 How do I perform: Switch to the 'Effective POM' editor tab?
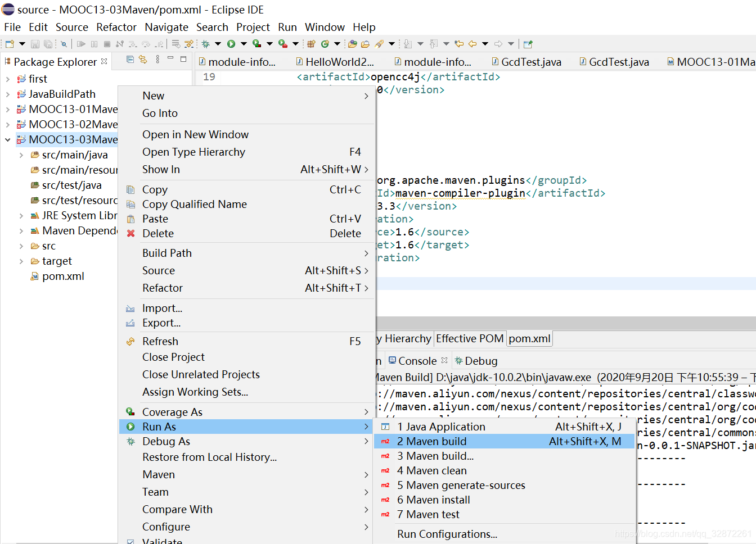[470, 339]
